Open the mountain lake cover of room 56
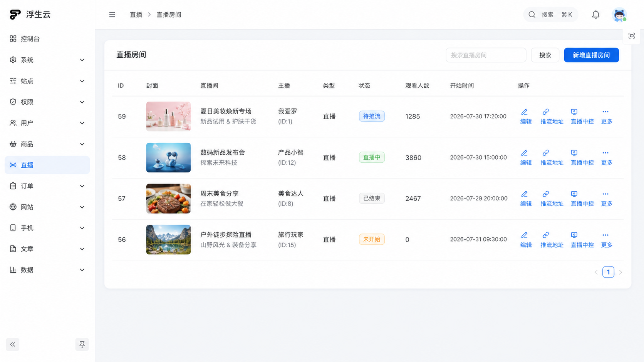Image resolution: width=644 pixels, height=362 pixels. [x=168, y=240]
